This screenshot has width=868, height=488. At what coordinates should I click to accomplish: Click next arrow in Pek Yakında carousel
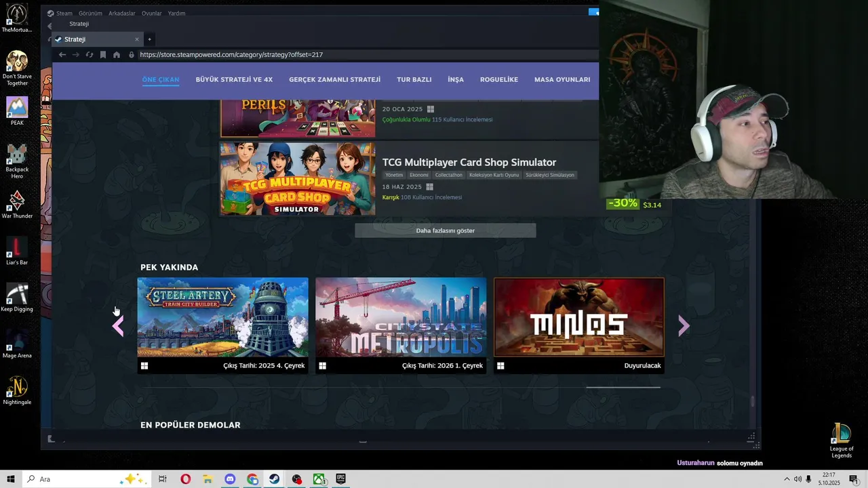click(x=684, y=326)
